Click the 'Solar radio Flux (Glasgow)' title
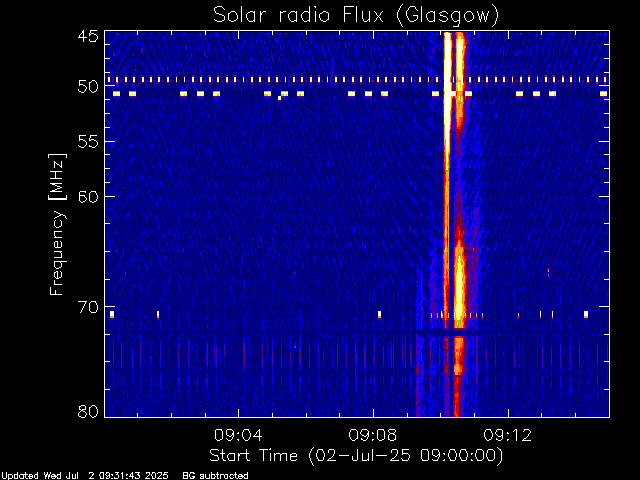Image resolution: width=640 pixels, height=480 pixels. point(356,16)
